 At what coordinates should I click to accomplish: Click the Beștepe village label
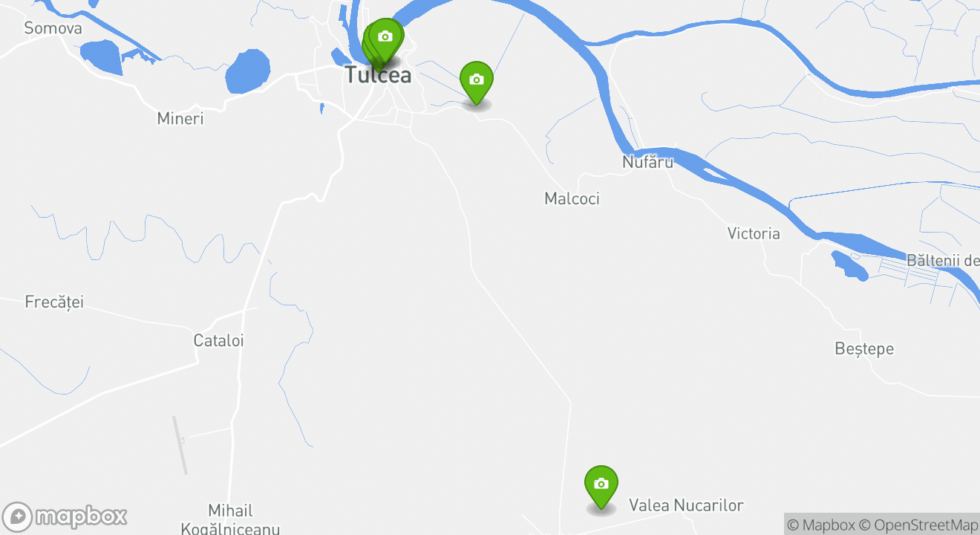tap(864, 348)
